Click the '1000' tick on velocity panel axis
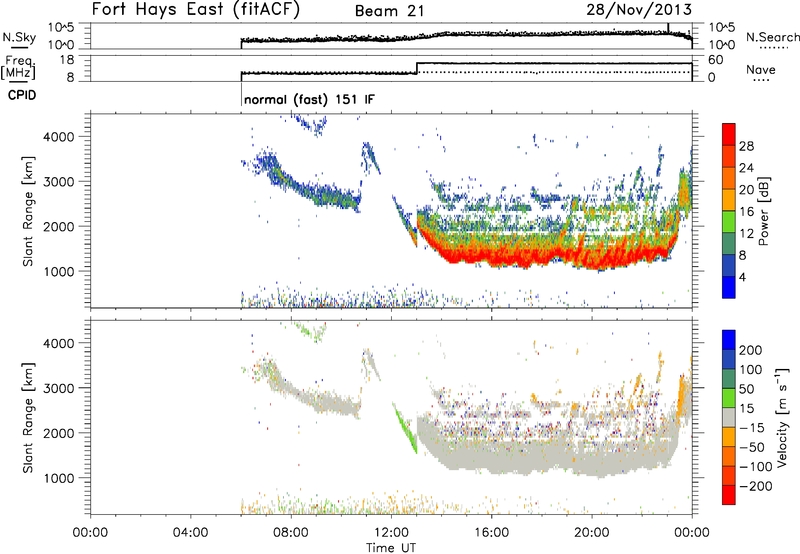Image resolution: width=800 pixels, height=554 pixels. (x=59, y=478)
